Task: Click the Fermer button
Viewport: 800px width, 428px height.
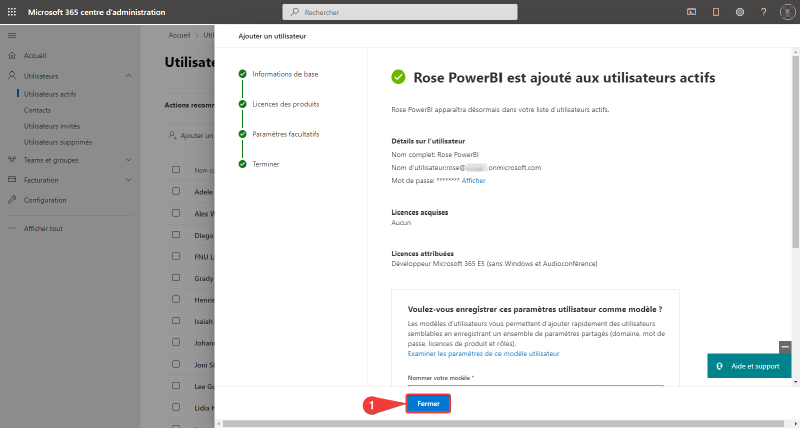Action: (428, 404)
